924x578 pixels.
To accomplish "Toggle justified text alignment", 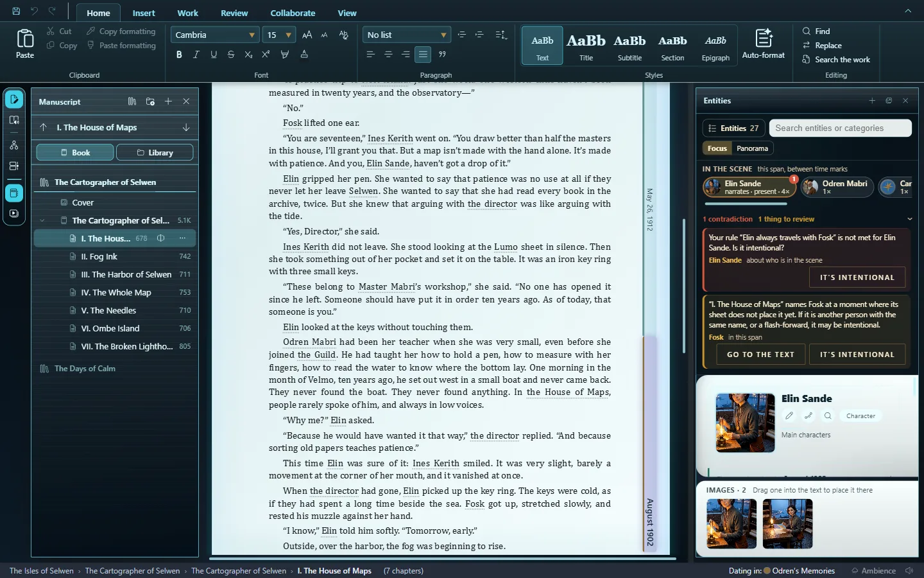I will pyautogui.click(x=423, y=55).
